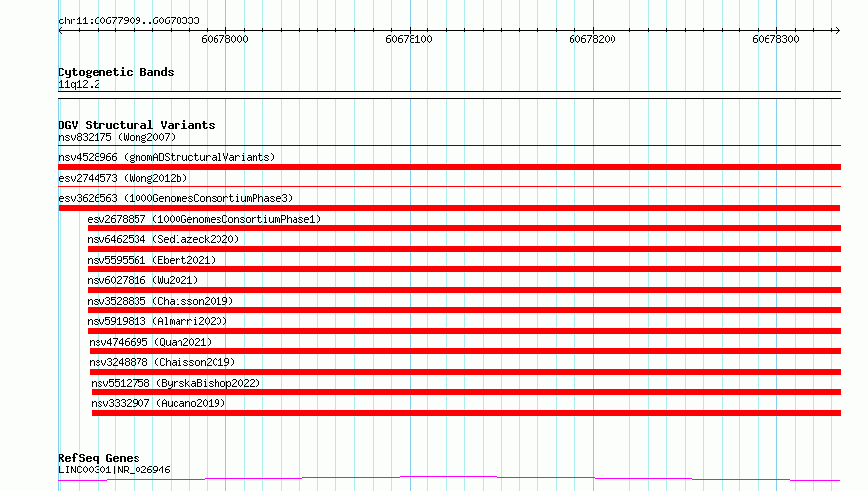Click the right arrow of the ruler

(837, 30)
